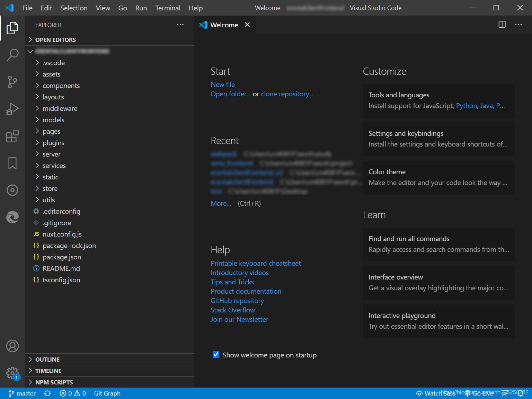Viewport: 532px width, 399px height.
Task: Expand the OUTLINE panel
Action: [109, 360]
